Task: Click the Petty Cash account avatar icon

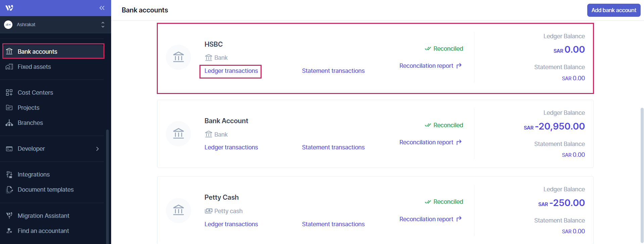Action: tap(178, 210)
